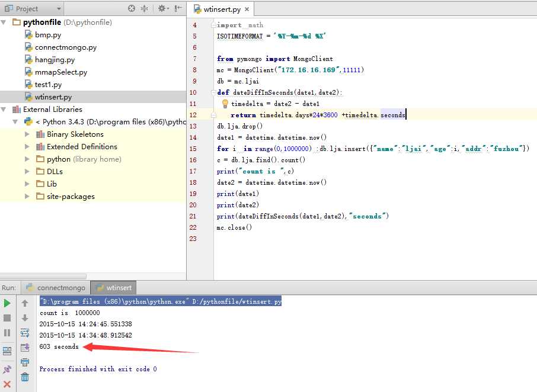Collapse the Python 3.4.3 interpreter node
The width and height of the screenshot is (537, 392).
click(15, 122)
